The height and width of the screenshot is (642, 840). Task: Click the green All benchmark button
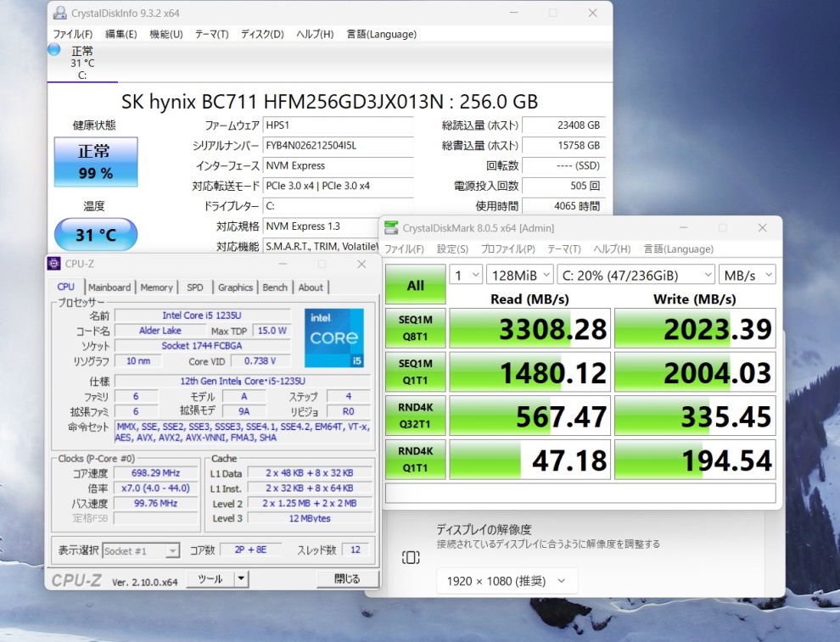(x=415, y=285)
